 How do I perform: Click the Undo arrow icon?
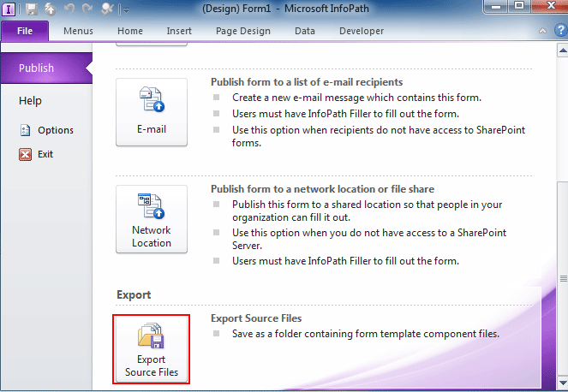pyautogui.click(x=69, y=9)
